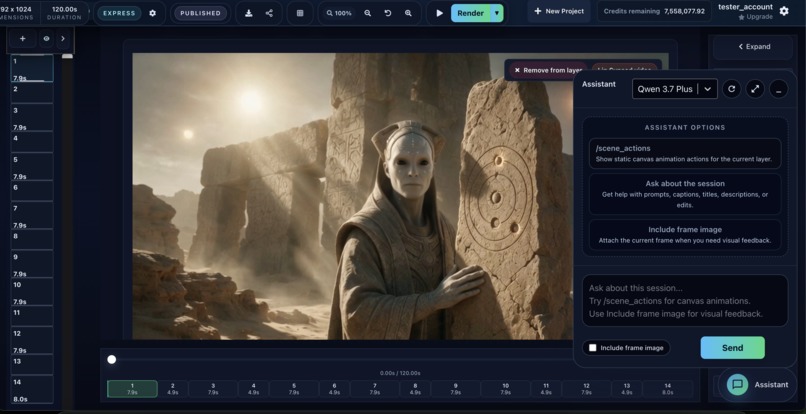Play the project preview
Screen dimensions: 806x414
439,13
